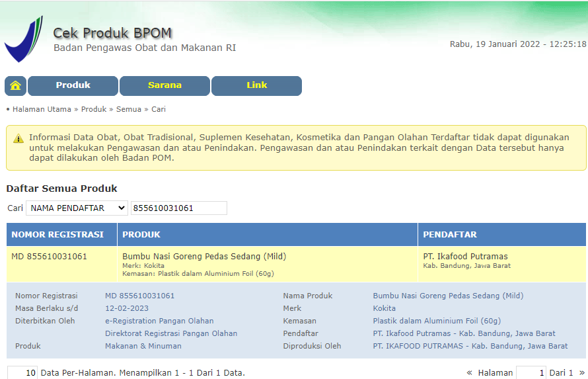Click the date and time display
588x379 pixels.
518,44
